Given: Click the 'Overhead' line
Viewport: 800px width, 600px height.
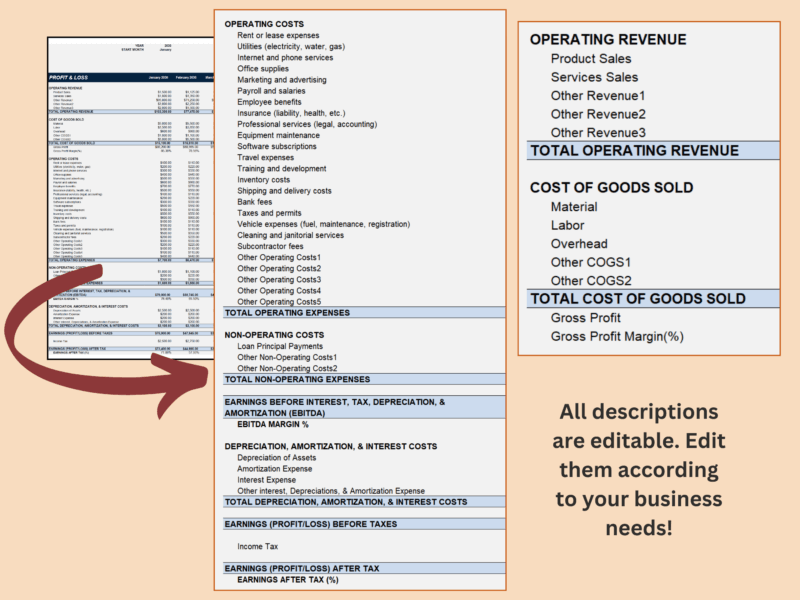Looking at the screenshot, I should pyautogui.click(x=579, y=244).
